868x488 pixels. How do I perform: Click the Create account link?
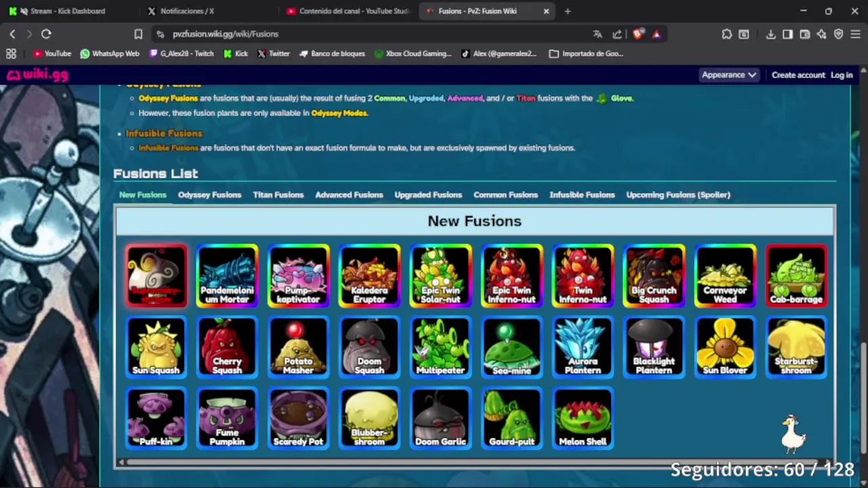coord(798,75)
